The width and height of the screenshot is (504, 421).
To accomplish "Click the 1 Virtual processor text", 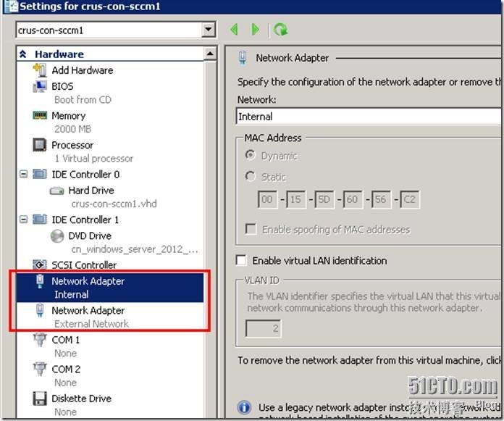I will click(x=93, y=158).
